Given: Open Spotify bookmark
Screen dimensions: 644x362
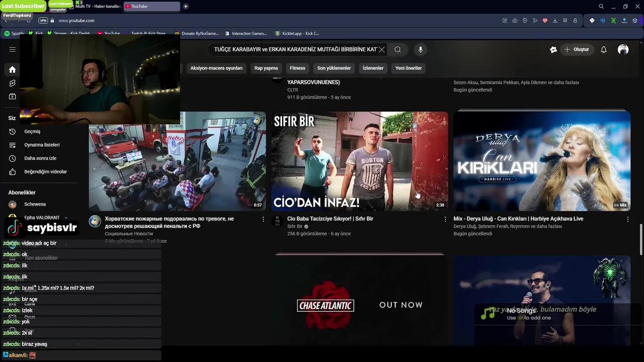Looking at the screenshot, I should tap(14, 34).
